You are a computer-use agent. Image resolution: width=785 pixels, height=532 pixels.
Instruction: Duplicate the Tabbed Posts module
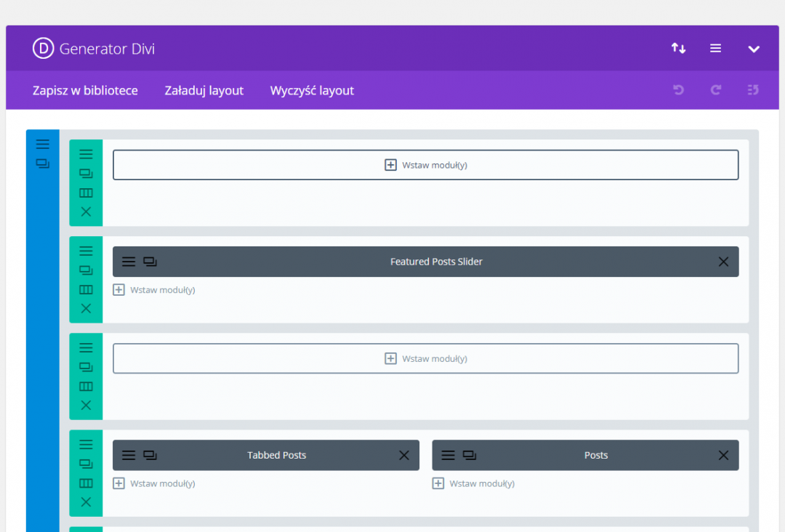150,455
